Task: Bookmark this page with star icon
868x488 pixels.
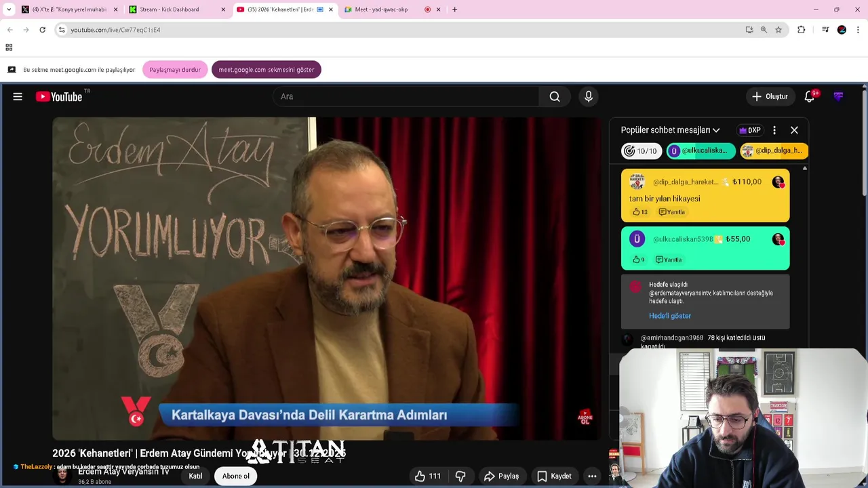Action: (x=778, y=30)
